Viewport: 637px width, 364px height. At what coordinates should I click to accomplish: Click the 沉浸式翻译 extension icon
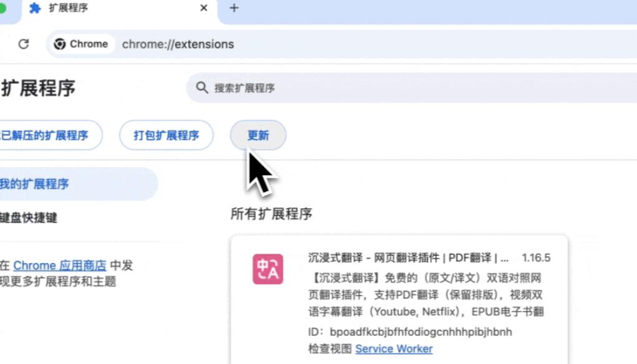268,269
